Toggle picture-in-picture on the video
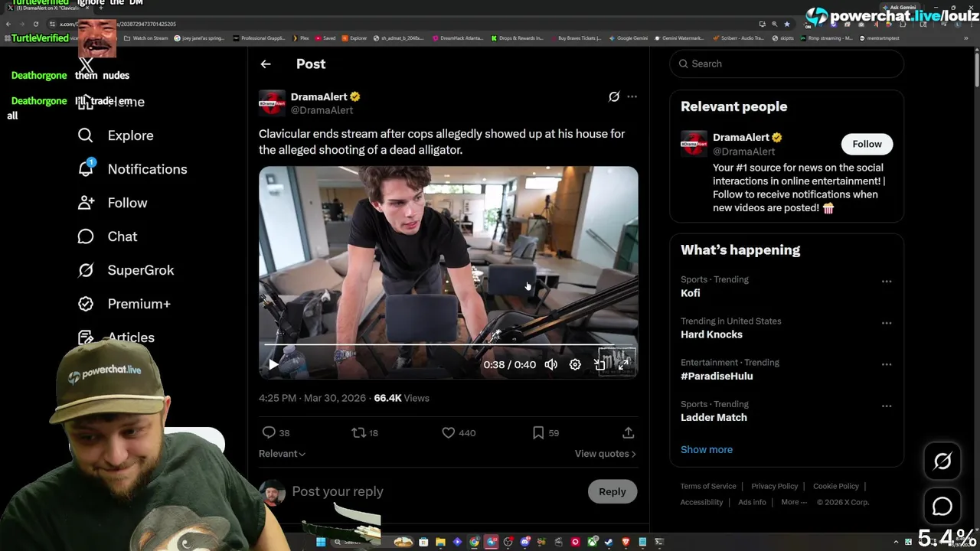Image resolution: width=980 pixels, height=551 pixels. point(600,365)
